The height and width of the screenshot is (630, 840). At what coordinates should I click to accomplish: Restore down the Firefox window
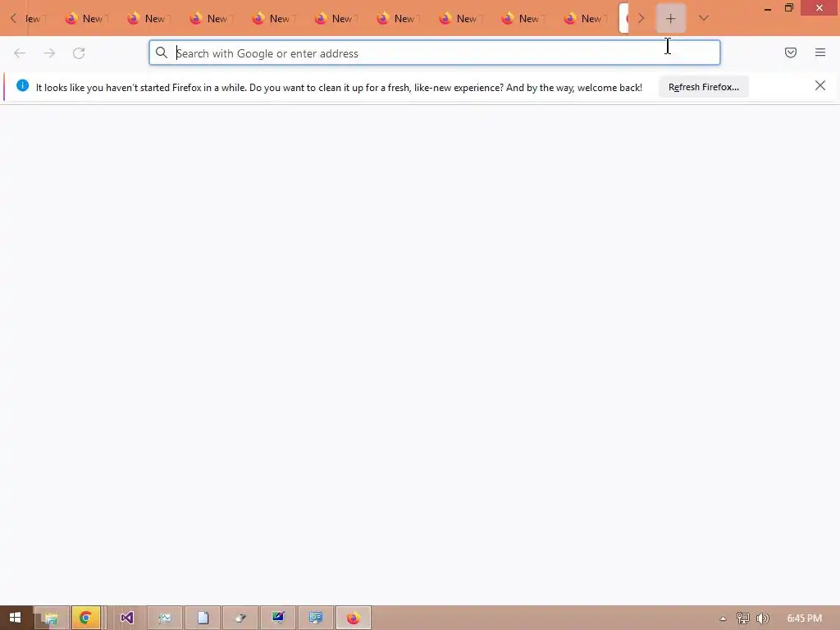coord(788,8)
